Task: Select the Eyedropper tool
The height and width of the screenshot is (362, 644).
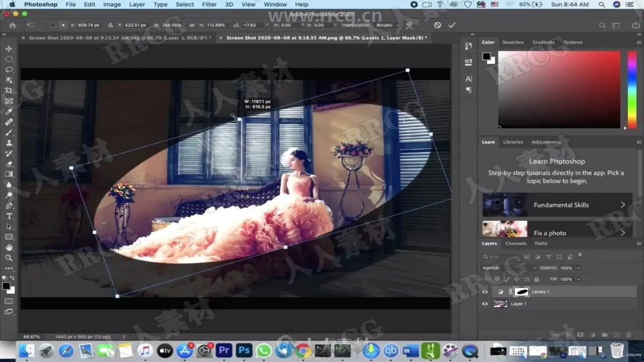Action: (9, 112)
